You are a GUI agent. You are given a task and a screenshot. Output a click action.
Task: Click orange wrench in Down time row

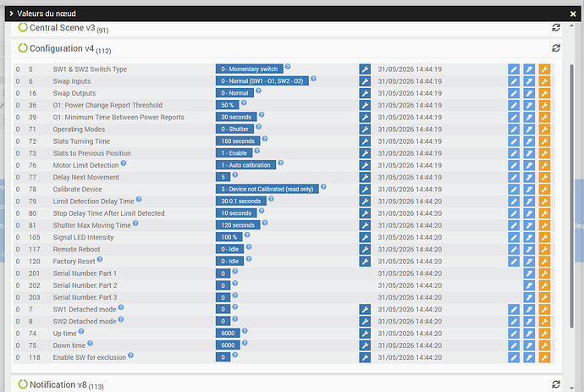pos(544,345)
